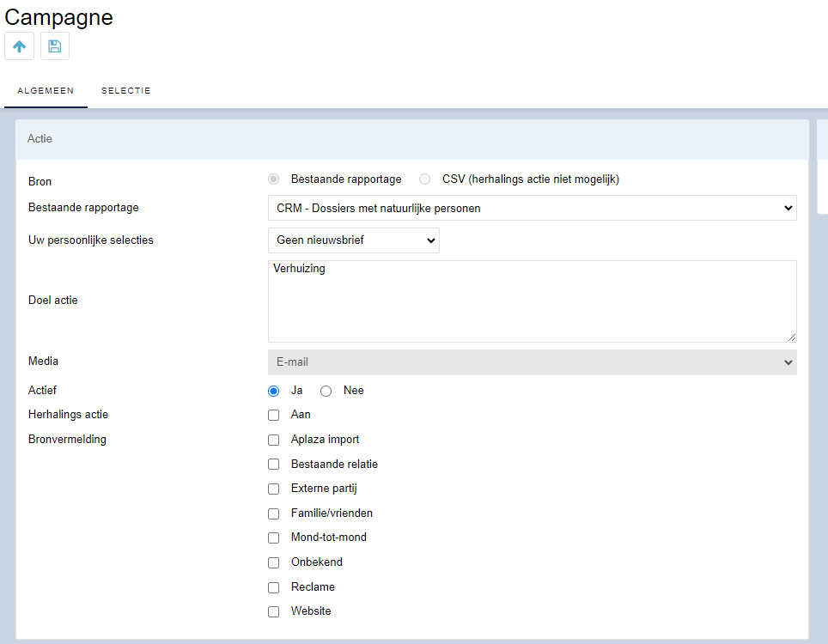Click the save floppy disk icon
The height and width of the screenshot is (644, 828).
tap(55, 46)
